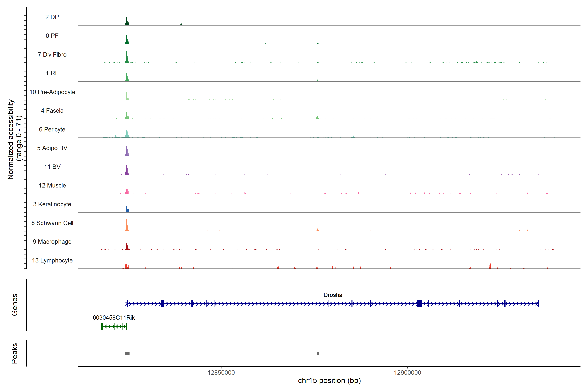This screenshot has height=392, width=588.
Task: Select the 8 Schwann Cell label
Action: [52, 223]
